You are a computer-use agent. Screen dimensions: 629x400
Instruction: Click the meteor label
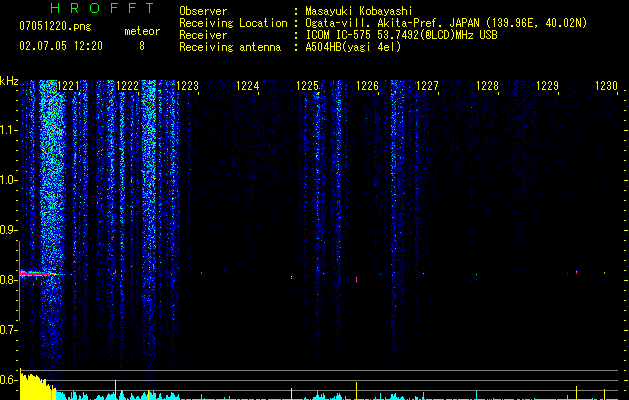(142, 31)
